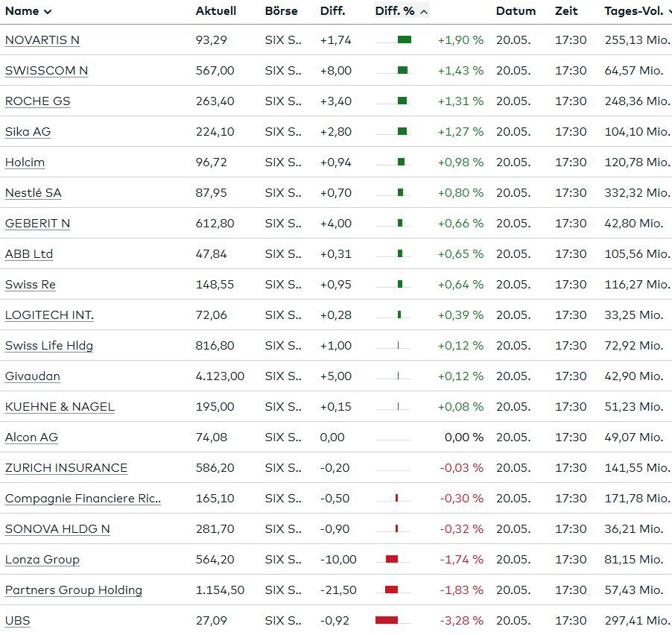Click Richemont price 165,10
This screenshot has height=635, width=672.
click(x=215, y=498)
